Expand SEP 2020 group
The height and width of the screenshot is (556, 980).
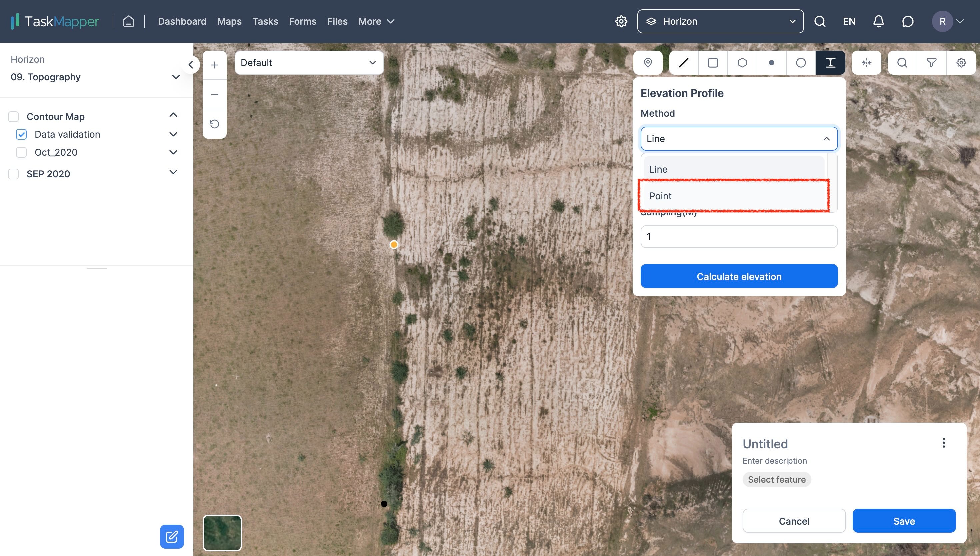point(173,172)
